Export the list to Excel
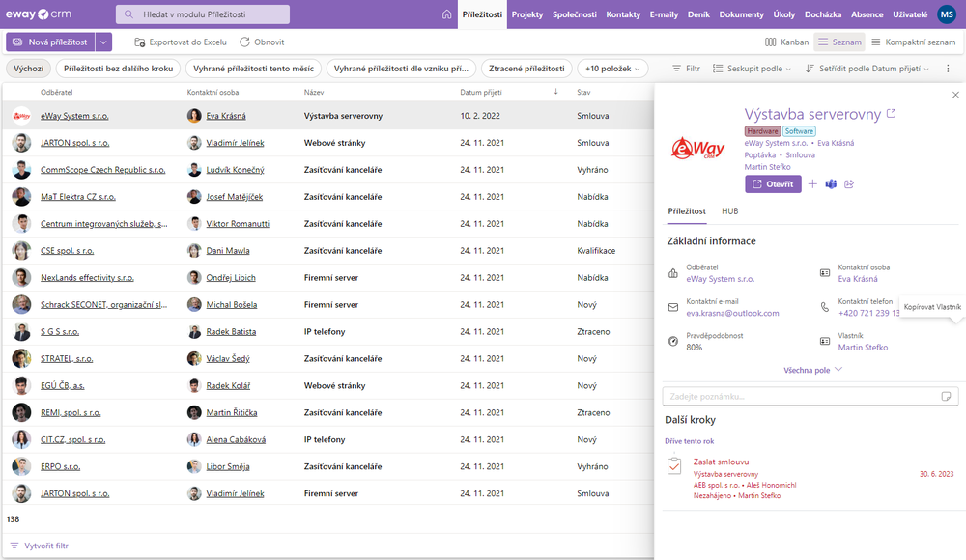966x560 pixels. (181, 42)
